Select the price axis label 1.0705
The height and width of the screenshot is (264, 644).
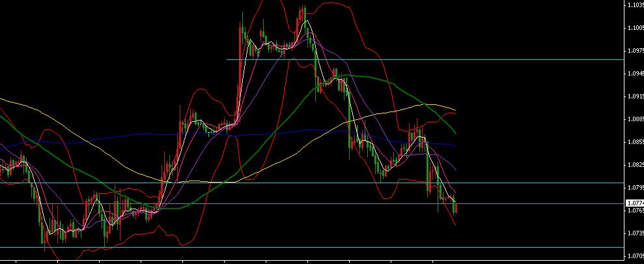point(636,256)
